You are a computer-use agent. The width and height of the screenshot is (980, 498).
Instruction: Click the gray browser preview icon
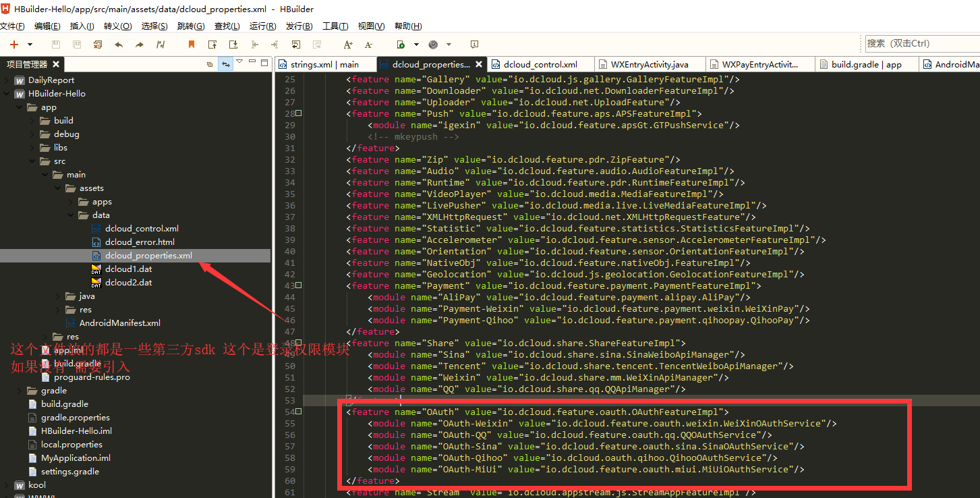pyautogui.click(x=432, y=44)
